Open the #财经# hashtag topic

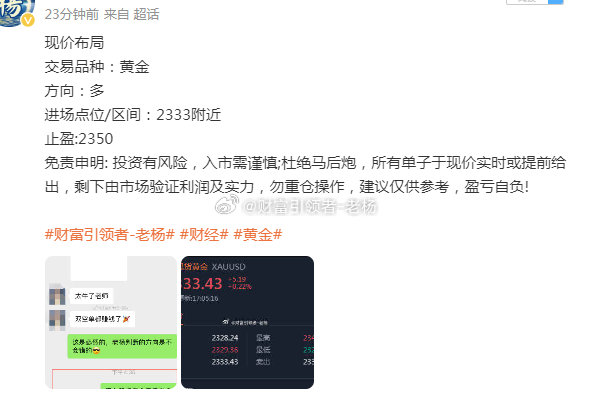pyautogui.click(x=204, y=234)
